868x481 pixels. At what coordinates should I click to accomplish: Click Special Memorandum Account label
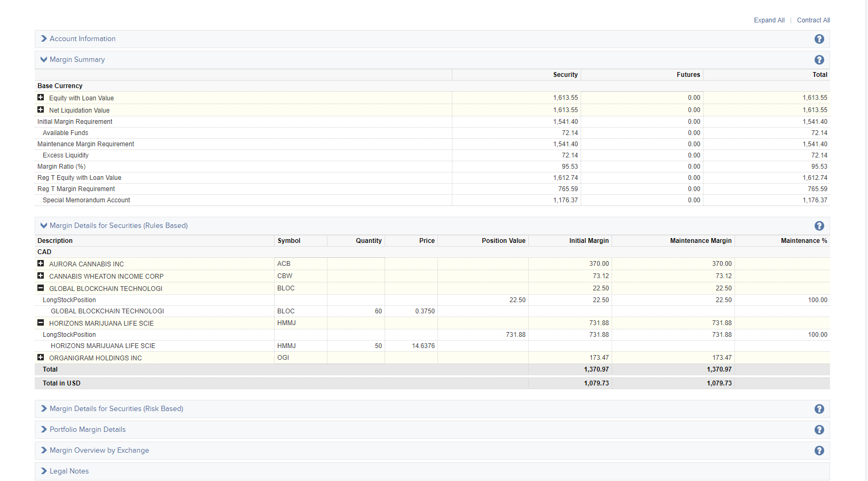(x=86, y=200)
